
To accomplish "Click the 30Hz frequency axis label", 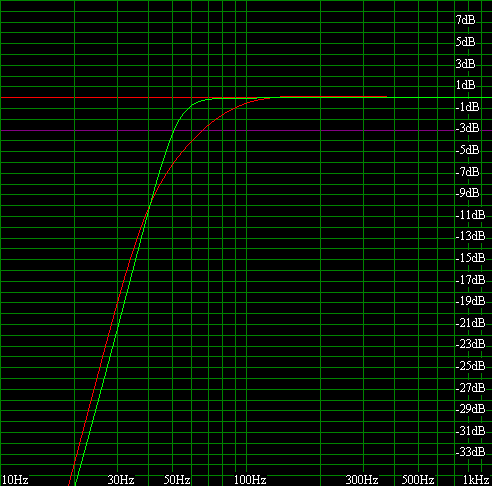I will coord(121,480).
